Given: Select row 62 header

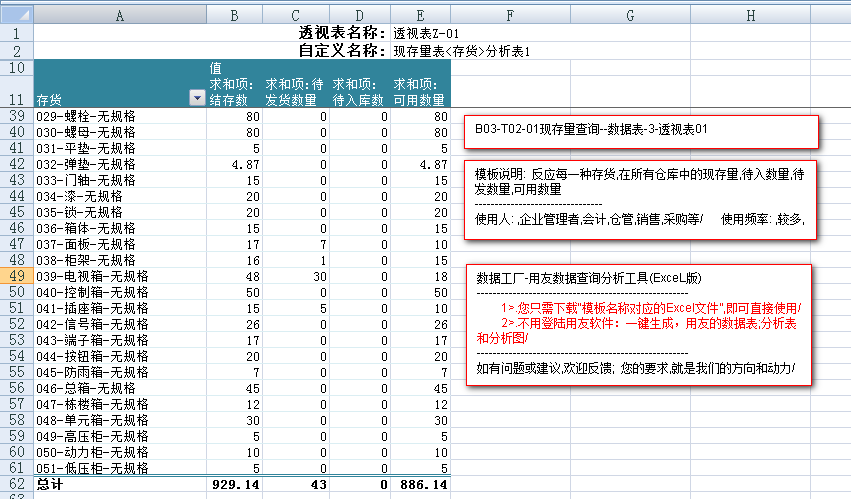Looking at the screenshot, I should coord(16,483).
